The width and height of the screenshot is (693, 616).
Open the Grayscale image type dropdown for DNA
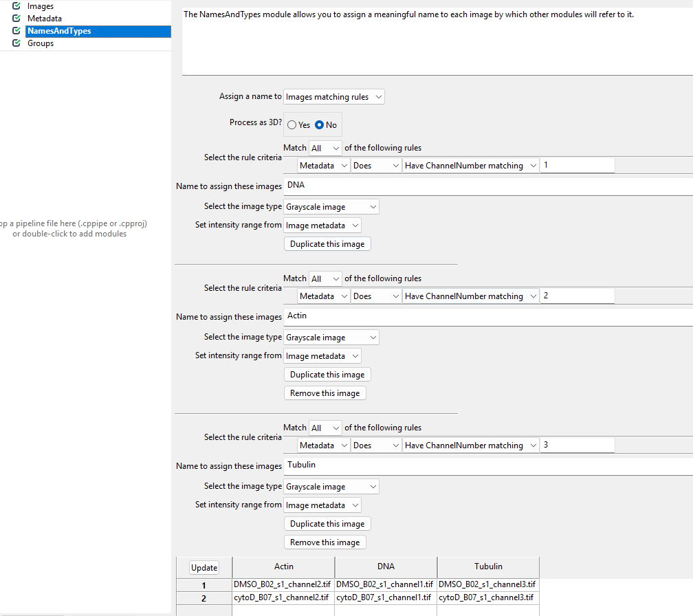point(331,206)
